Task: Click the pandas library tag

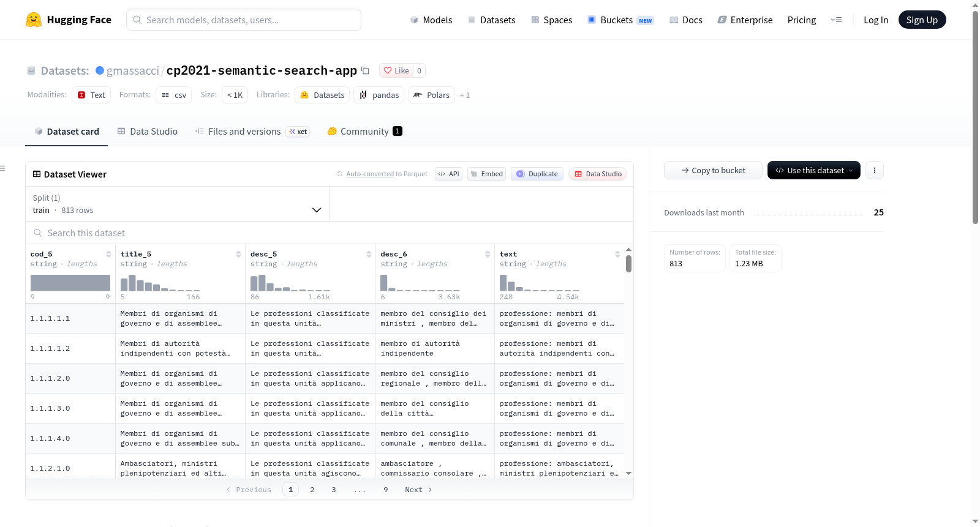Action: (379, 95)
